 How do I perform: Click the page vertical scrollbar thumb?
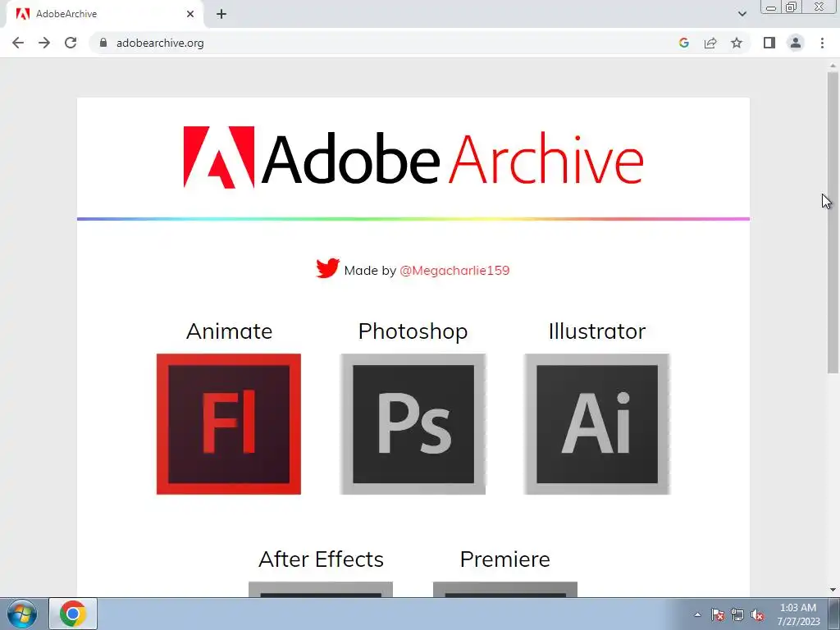(x=833, y=222)
